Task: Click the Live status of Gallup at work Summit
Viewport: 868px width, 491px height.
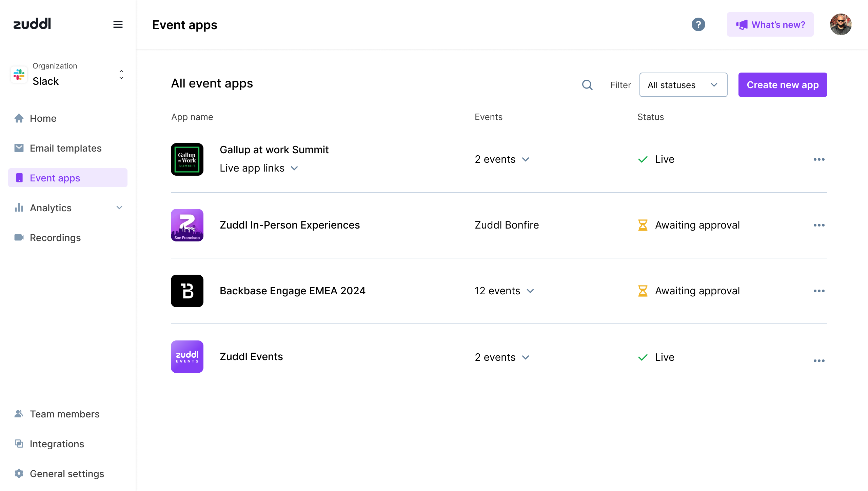Action: 665,159
